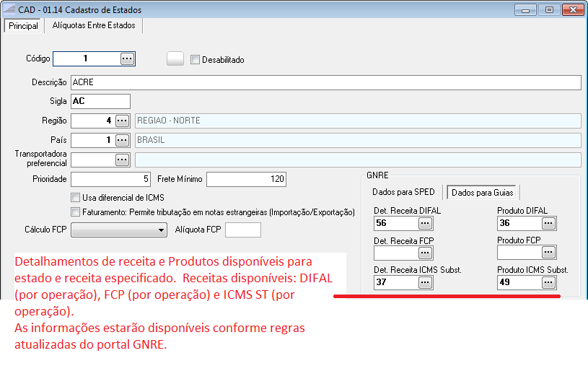Open lookup for Transportadora preferencial
Viewport: 588px width, 366px height.
point(122,160)
